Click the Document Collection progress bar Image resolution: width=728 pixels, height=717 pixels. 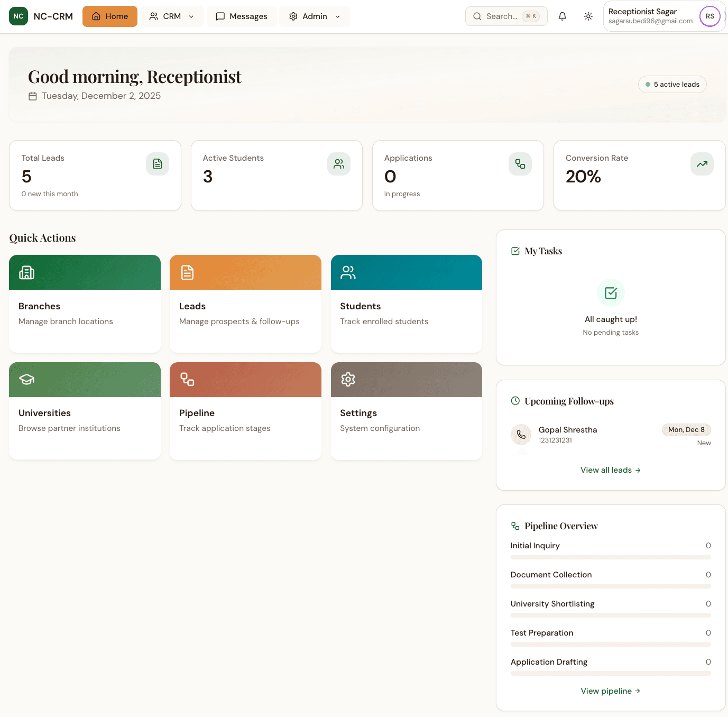point(610,586)
